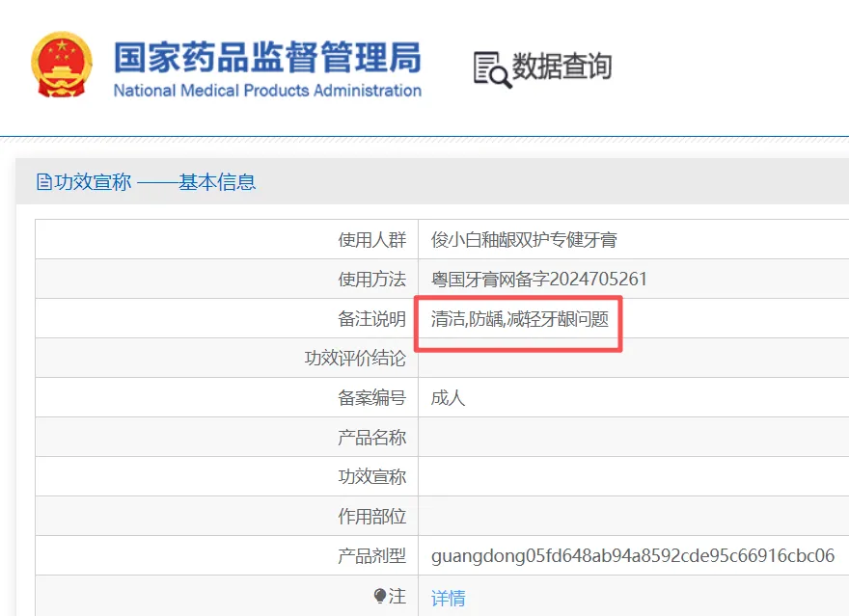The image size is (849, 616).
Task: Click the 国家药品监督管理局 site title
Action: tap(267, 57)
